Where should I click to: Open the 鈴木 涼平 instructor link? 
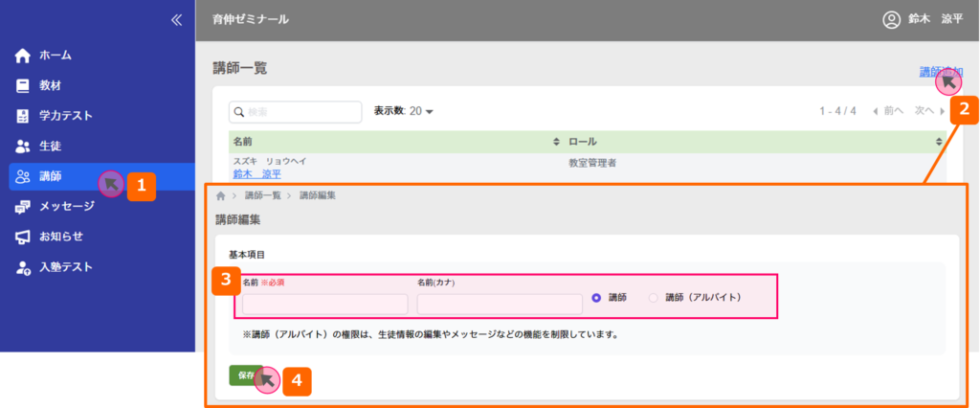tap(256, 174)
